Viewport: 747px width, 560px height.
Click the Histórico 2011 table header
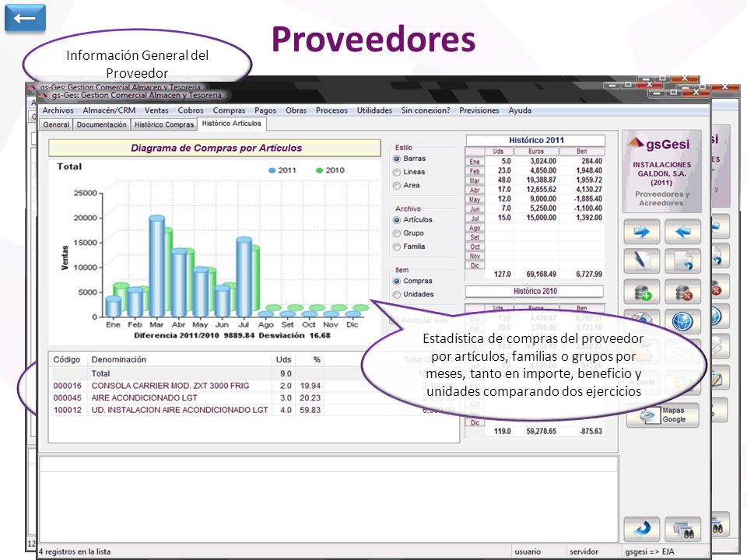click(536, 141)
